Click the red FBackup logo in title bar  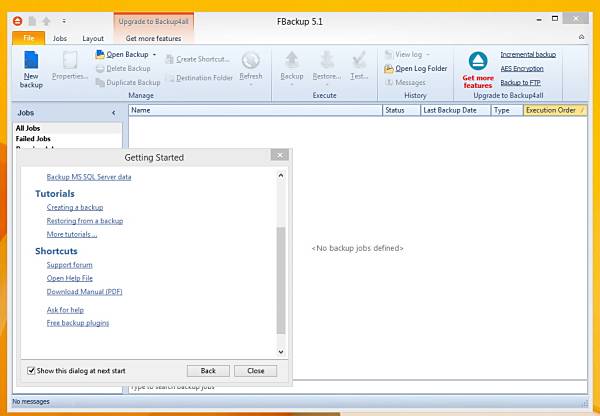click(18, 21)
